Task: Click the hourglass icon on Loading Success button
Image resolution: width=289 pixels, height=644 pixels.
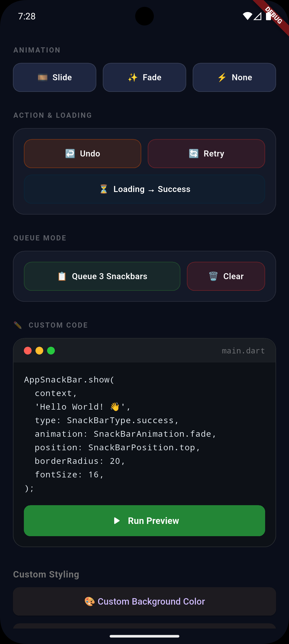Action: tap(103, 189)
